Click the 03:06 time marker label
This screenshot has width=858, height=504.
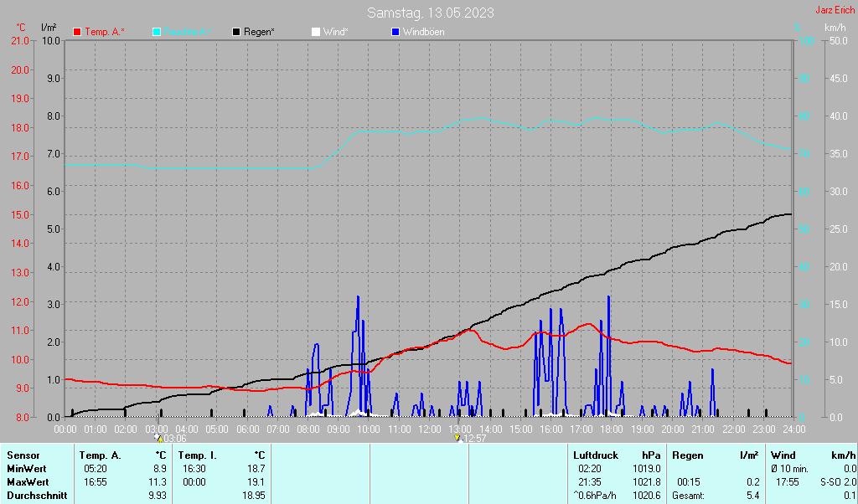coord(175,439)
